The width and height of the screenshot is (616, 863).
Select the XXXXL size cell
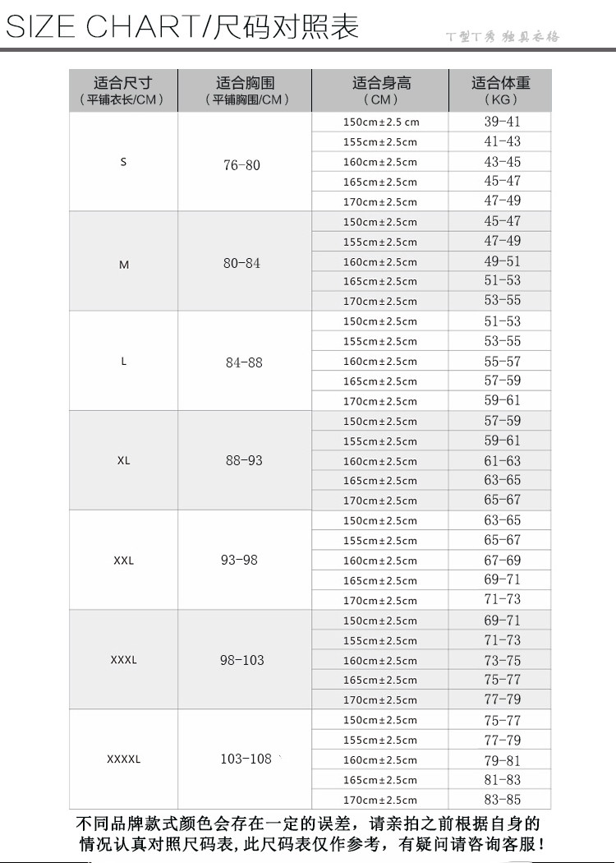tap(123, 759)
